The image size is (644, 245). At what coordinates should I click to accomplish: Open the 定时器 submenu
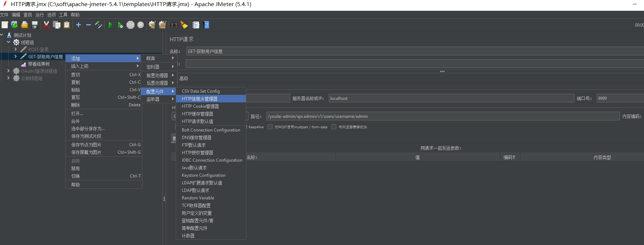(x=158, y=67)
